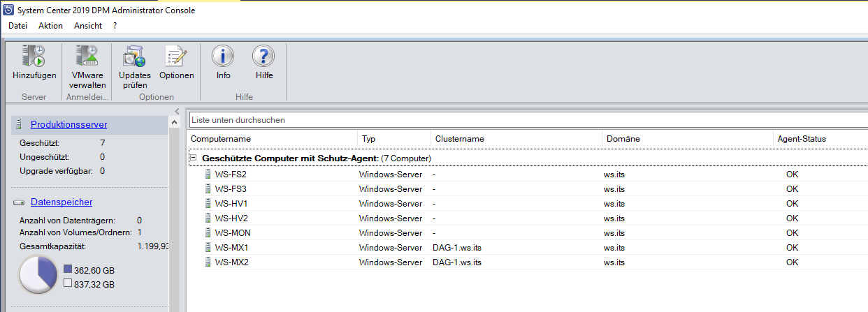868x312 pixels.
Task: Click the server icon beside WS-FS3
Action: pos(208,188)
